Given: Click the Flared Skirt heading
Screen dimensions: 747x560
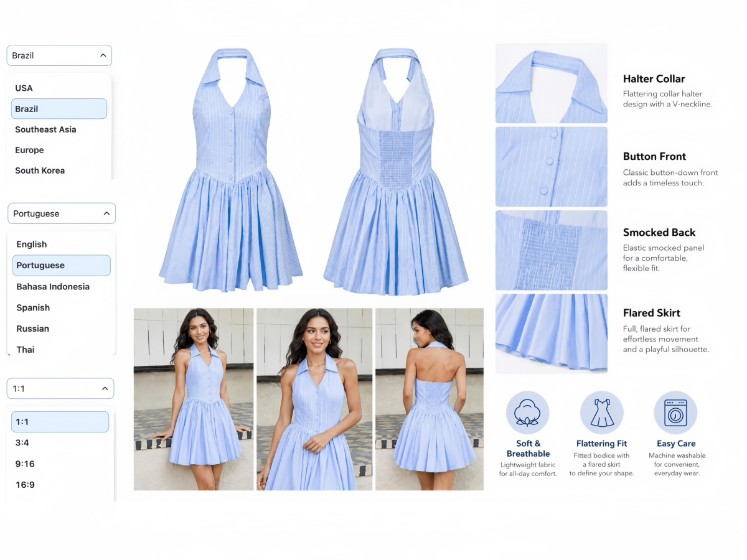Looking at the screenshot, I should [652, 313].
